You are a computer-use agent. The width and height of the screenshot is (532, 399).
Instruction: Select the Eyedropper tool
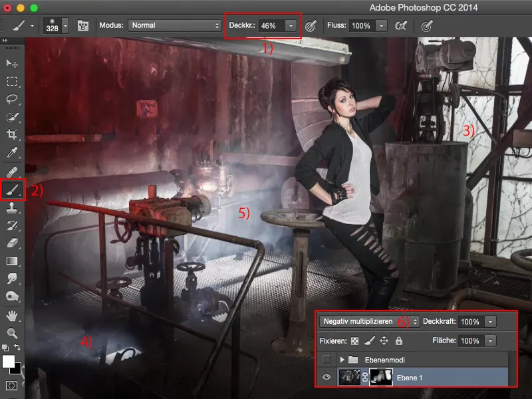[x=12, y=152]
